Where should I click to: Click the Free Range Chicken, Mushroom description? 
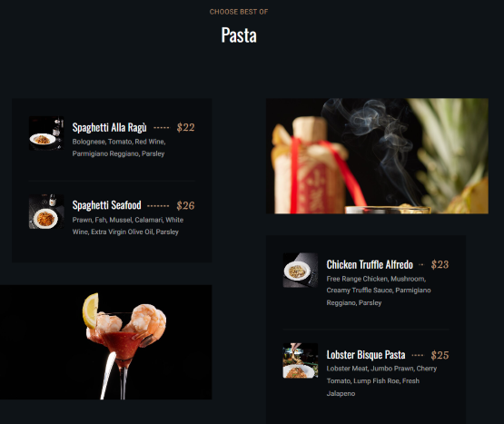(x=379, y=291)
